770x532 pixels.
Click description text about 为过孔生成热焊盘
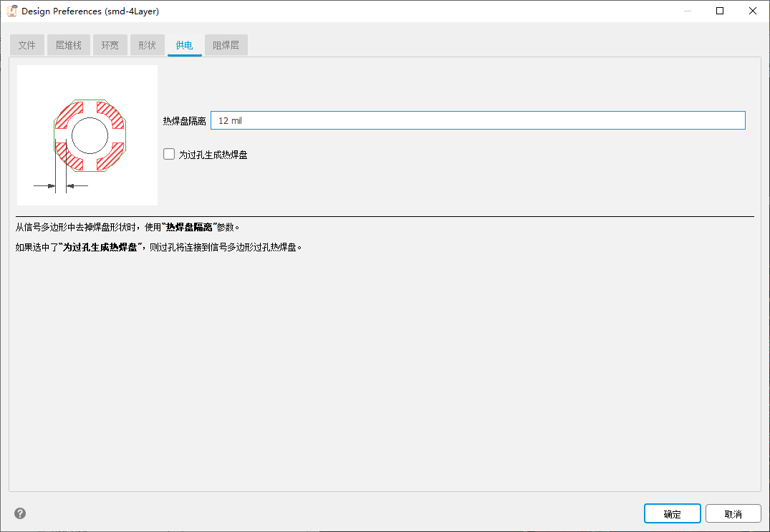158,247
